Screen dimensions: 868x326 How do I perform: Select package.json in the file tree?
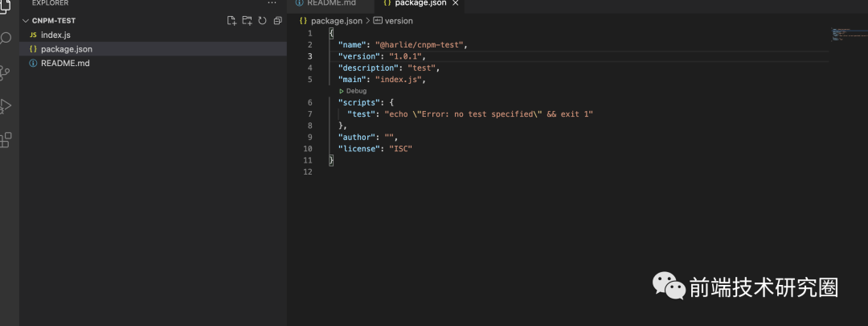coord(154,49)
